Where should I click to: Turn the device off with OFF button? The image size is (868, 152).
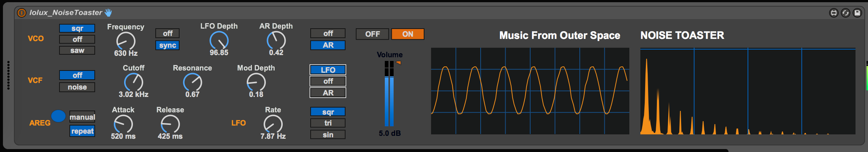372,34
